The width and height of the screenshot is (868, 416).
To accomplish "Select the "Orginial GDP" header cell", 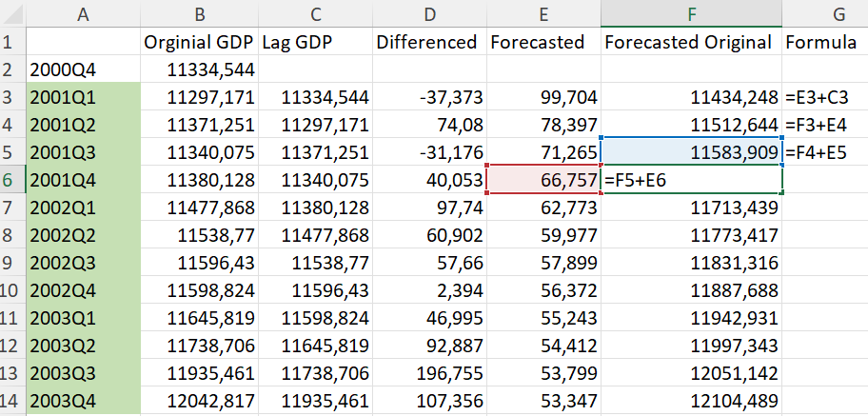I will [x=196, y=42].
